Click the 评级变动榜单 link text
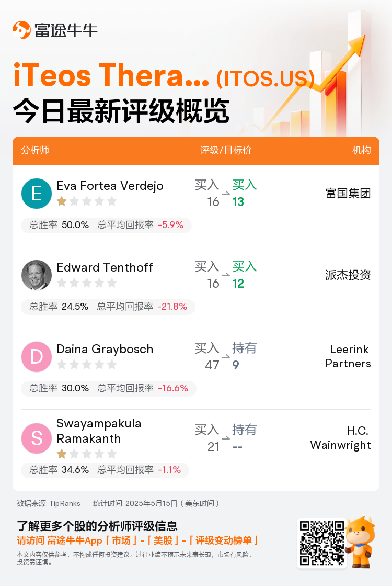Screen dimensions: 392x586 click(223, 540)
